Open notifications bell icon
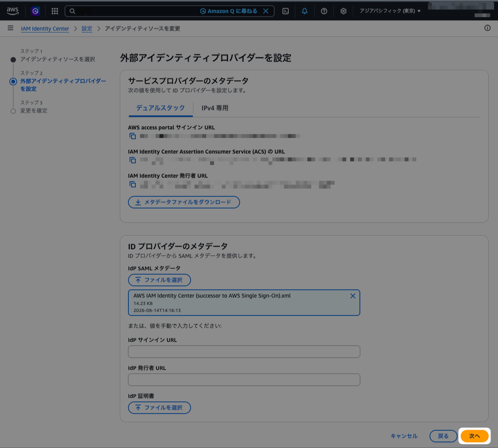The image size is (498, 448). point(305,11)
